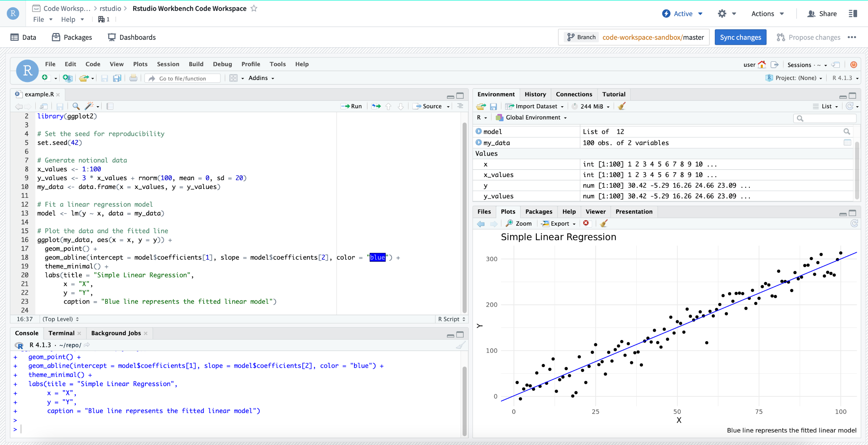Image resolution: width=868 pixels, height=445 pixels.
Task: Refresh the Environment pane
Action: [850, 106]
